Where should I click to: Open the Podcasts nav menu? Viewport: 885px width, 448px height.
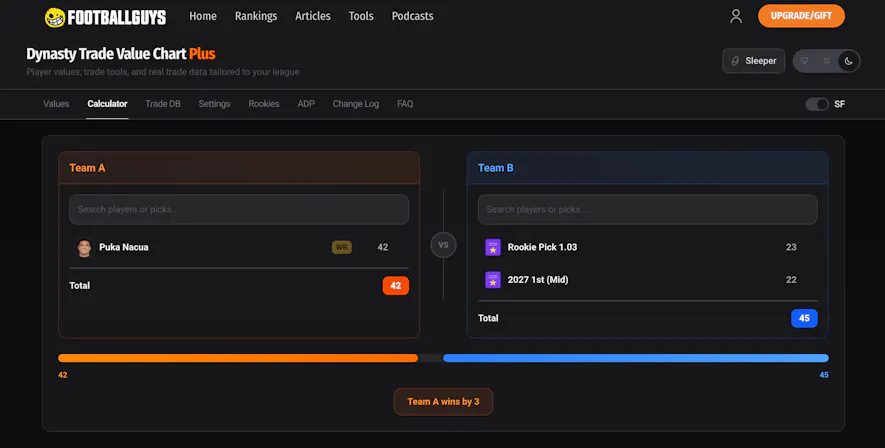[413, 16]
